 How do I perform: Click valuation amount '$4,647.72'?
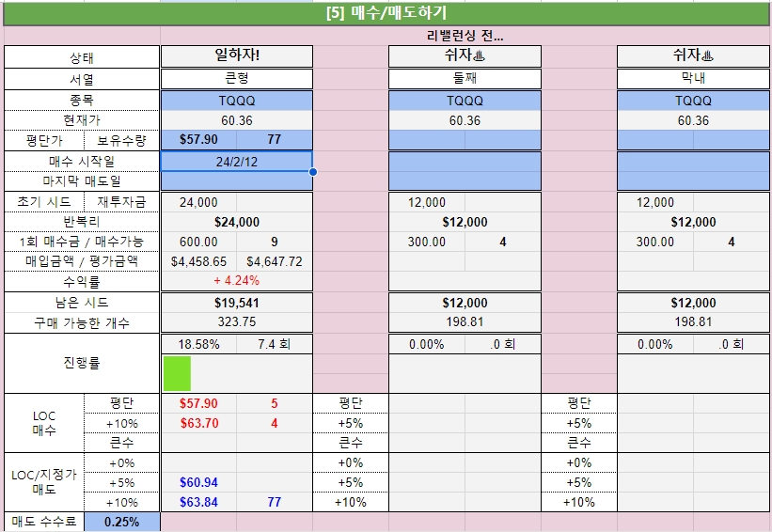(275, 261)
